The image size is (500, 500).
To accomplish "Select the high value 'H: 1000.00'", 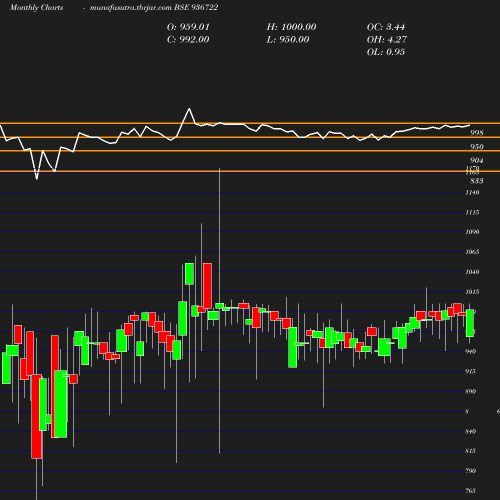I will (x=291, y=27).
